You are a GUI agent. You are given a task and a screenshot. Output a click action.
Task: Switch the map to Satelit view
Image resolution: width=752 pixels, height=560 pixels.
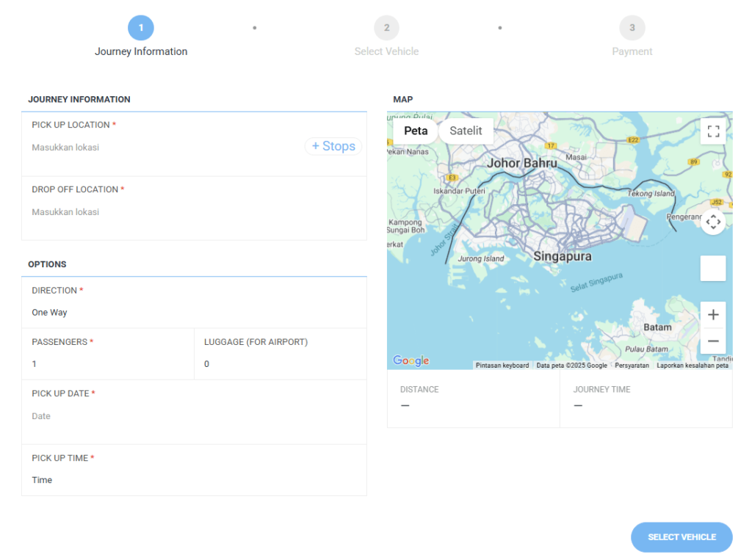coord(466,131)
